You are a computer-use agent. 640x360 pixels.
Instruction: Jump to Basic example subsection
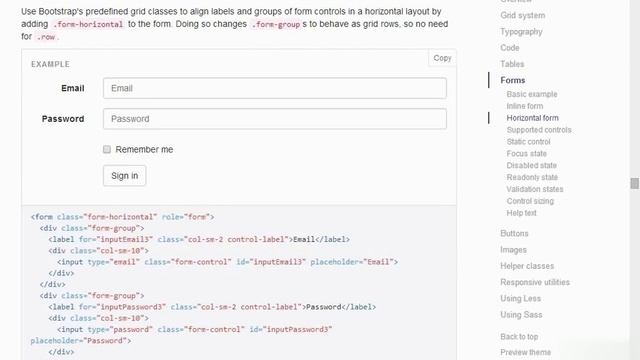click(x=532, y=94)
